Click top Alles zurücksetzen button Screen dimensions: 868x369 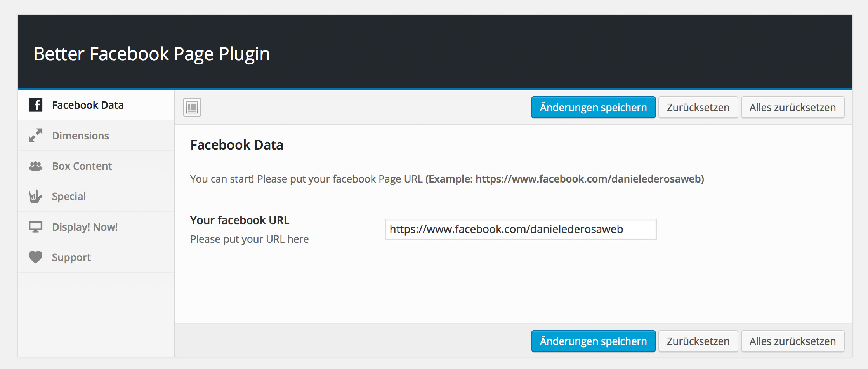click(792, 107)
